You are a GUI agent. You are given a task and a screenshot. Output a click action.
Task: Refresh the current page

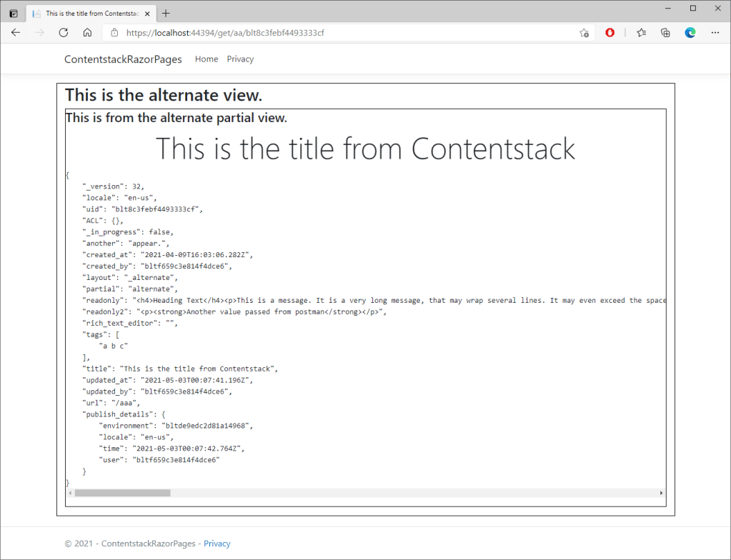(63, 32)
